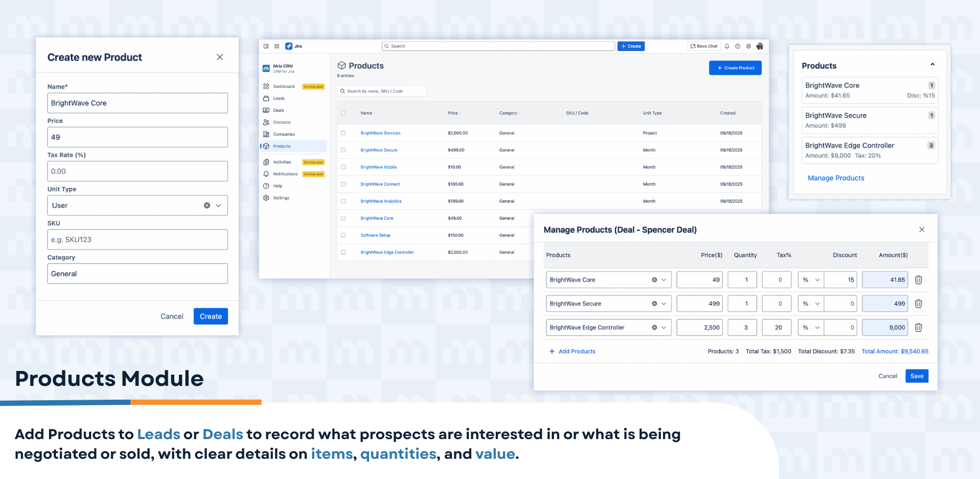980x479 pixels.
Task: Click the Tax Rate (%) input field
Action: click(137, 171)
